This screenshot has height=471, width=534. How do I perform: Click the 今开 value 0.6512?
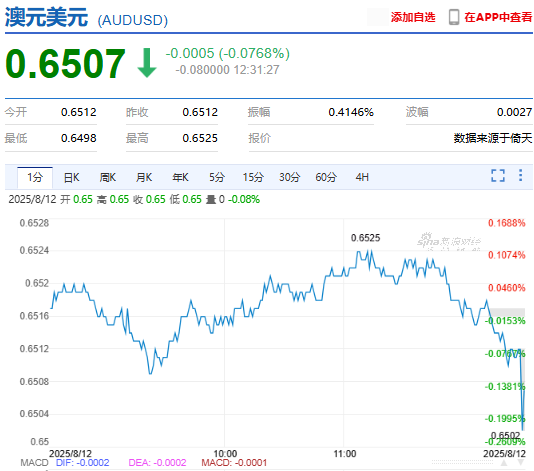pos(79,112)
